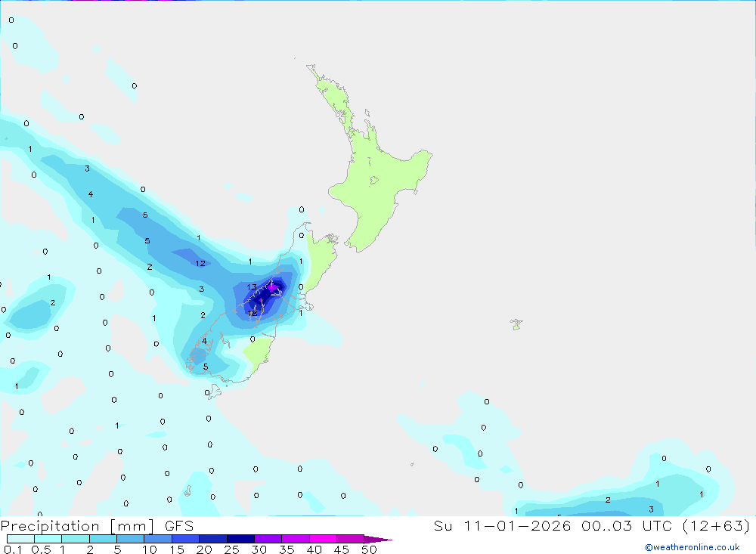Click the '35' legend label
The width and height of the screenshot is (756, 554).
pyautogui.click(x=287, y=549)
